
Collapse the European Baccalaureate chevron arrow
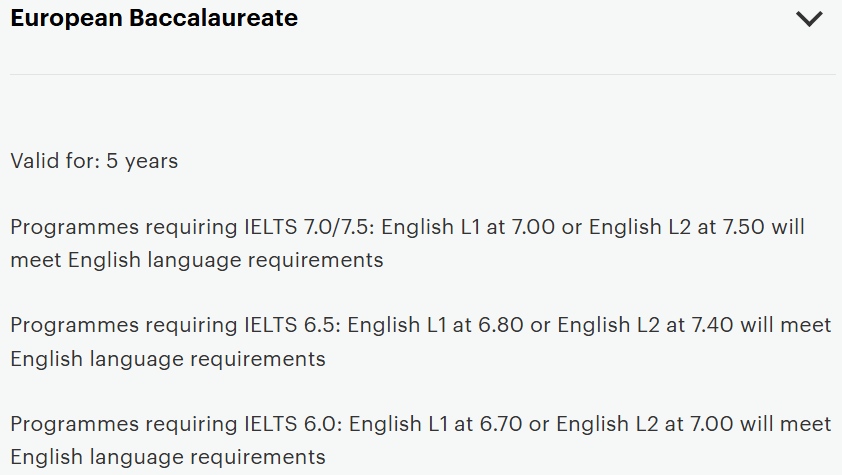tap(808, 18)
